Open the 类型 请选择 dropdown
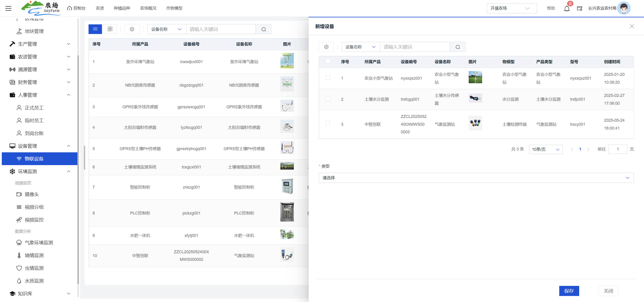Viewport: 644px width, 302px height. coord(476,178)
